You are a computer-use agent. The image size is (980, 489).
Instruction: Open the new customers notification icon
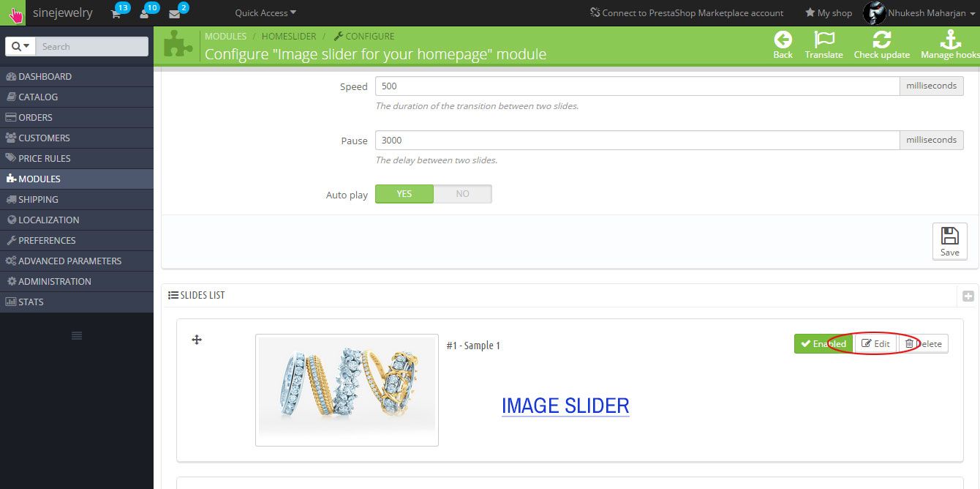pos(145,13)
